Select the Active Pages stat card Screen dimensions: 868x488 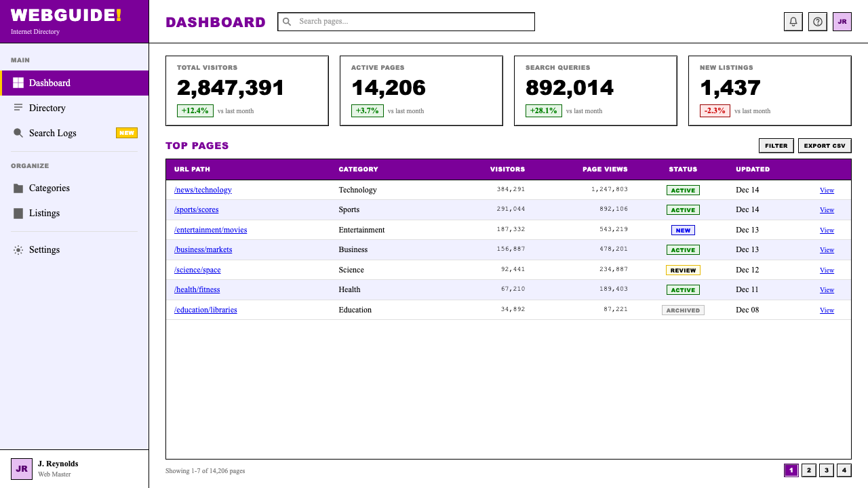(421, 91)
